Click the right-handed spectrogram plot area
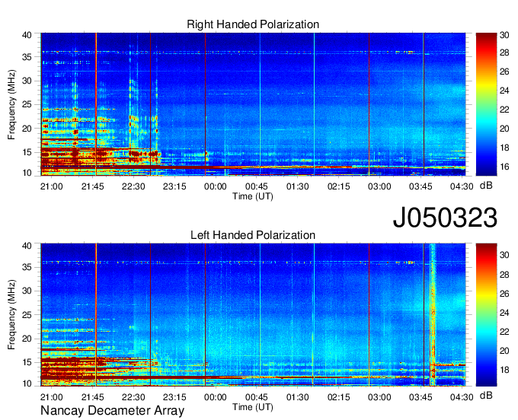Viewport: 518px width, 420px height. click(253, 104)
